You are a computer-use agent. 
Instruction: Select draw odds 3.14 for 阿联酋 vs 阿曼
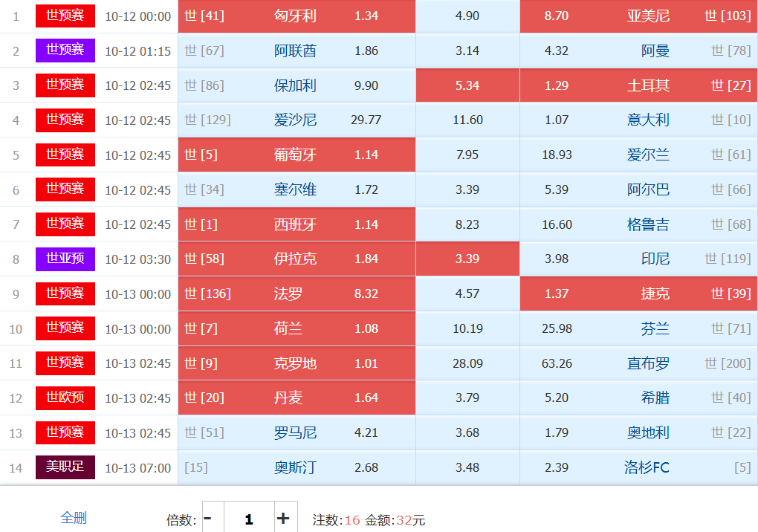pos(467,51)
